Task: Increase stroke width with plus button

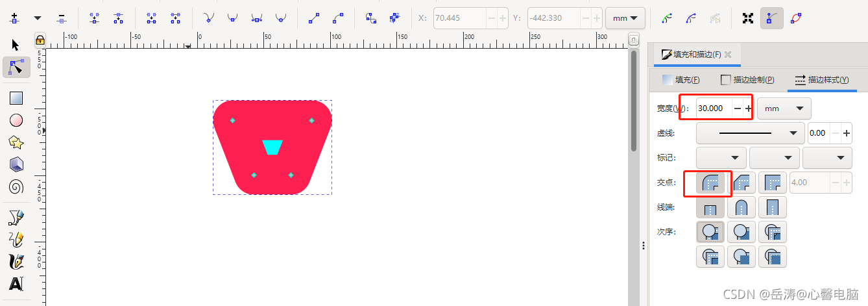Action: pyautogui.click(x=749, y=108)
